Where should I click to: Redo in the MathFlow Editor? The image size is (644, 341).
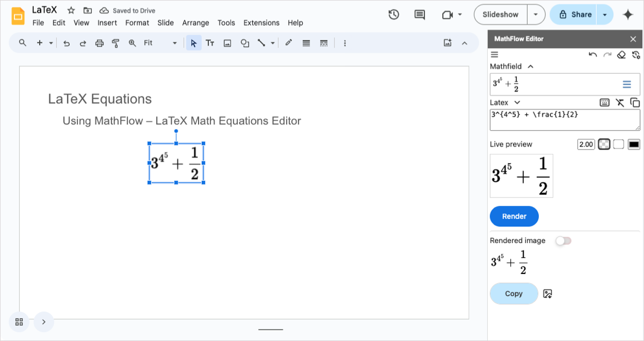[x=607, y=55]
